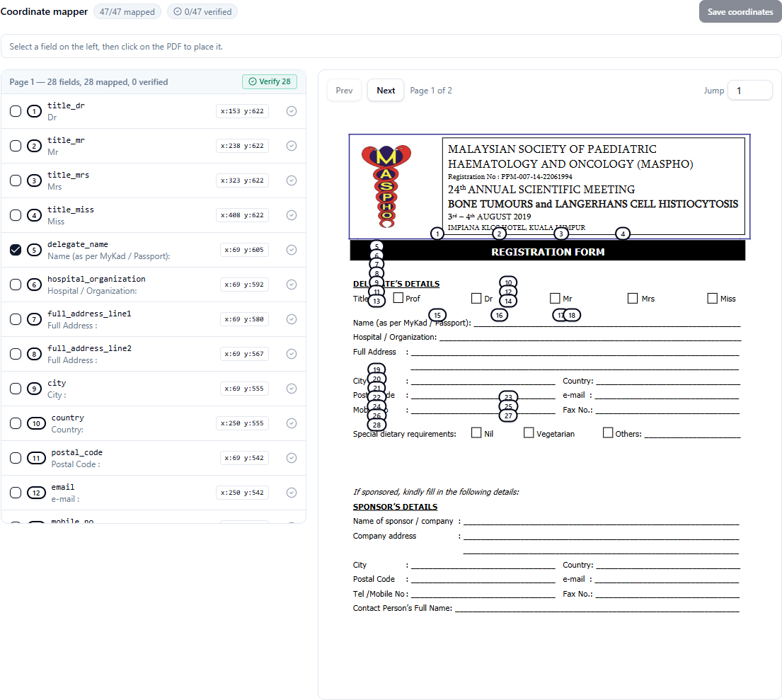Click verify check icon for full_address_line2 row
782x700 pixels.
coord(292,354)
